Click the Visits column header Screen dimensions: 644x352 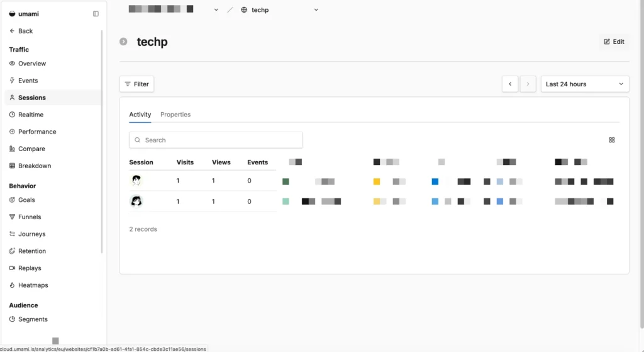tap(185, 162)
